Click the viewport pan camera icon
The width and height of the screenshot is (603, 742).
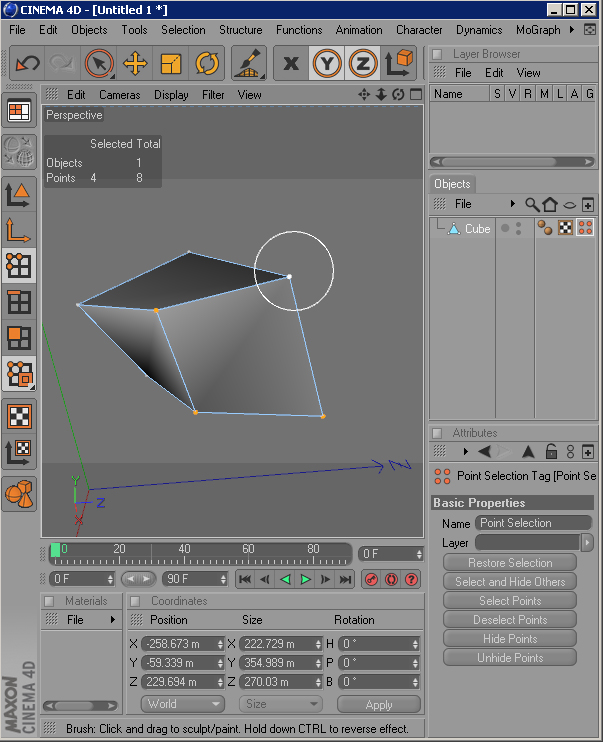click(x=364, y=94)
